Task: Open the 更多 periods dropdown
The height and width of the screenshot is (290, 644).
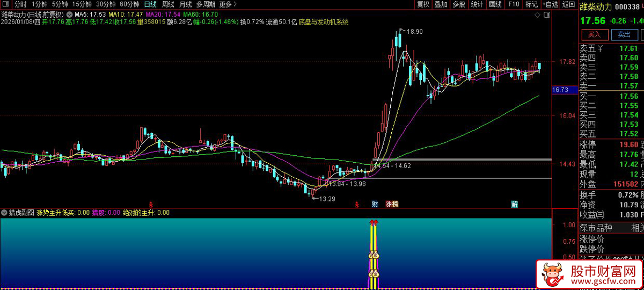Action: (x=228, y=4)
